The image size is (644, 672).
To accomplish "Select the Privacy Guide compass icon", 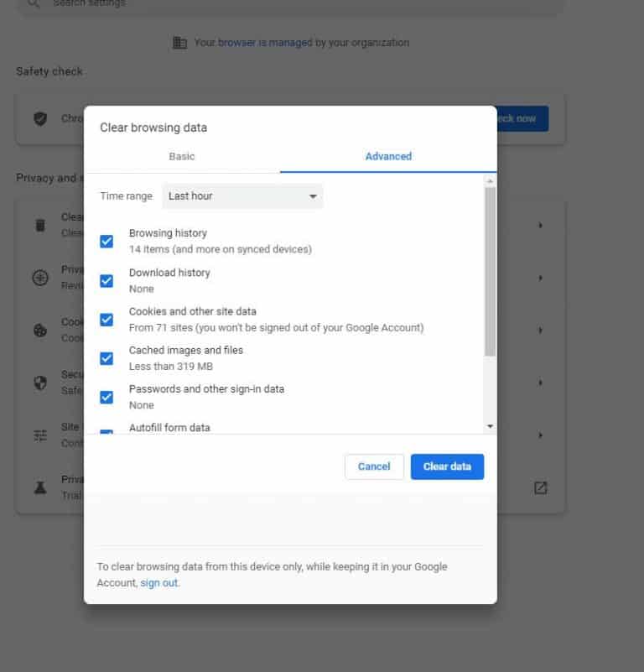I will tap(40, 277).
